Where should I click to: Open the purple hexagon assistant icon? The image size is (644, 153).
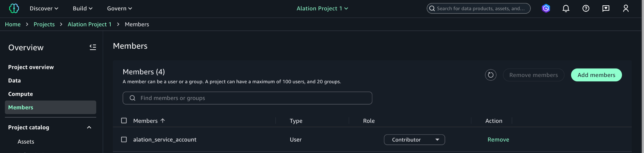[x=546, y=8]
